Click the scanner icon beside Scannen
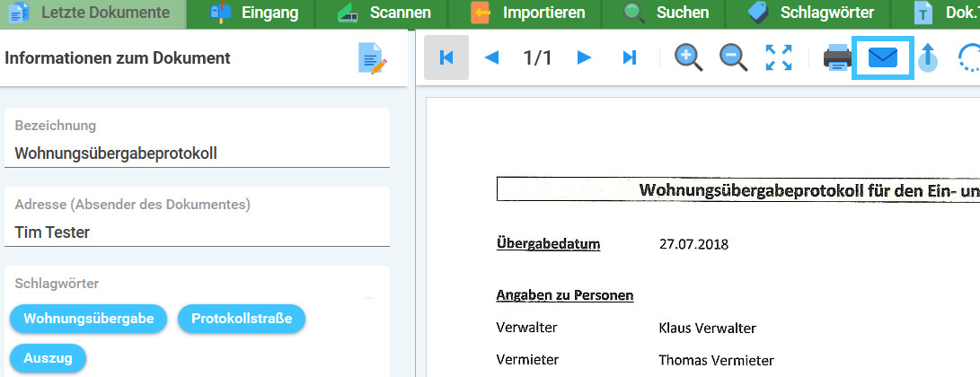Image resolution: width=980 pixels, height=377 pixels. (x=348, y=13)
